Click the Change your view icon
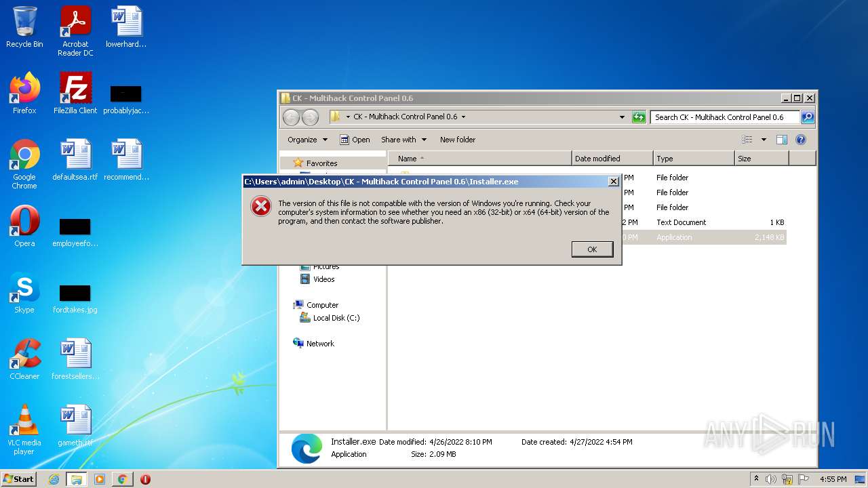This screenshot has height=488, width=868. [x=747, y=140]
